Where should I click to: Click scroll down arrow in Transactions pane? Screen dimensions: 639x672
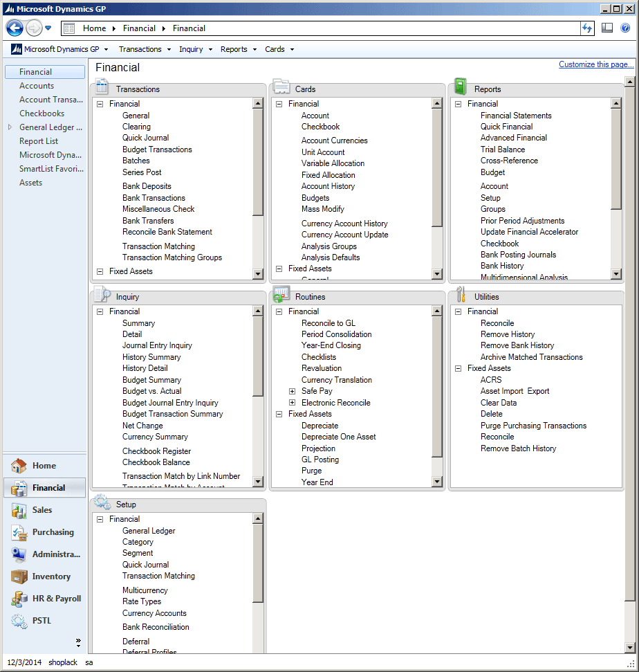pos(258,273)
